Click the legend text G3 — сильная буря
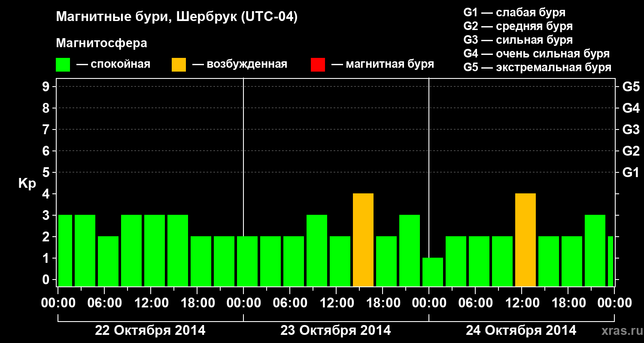This screenshot has width=644, height=343. click(x=518, y=40)
